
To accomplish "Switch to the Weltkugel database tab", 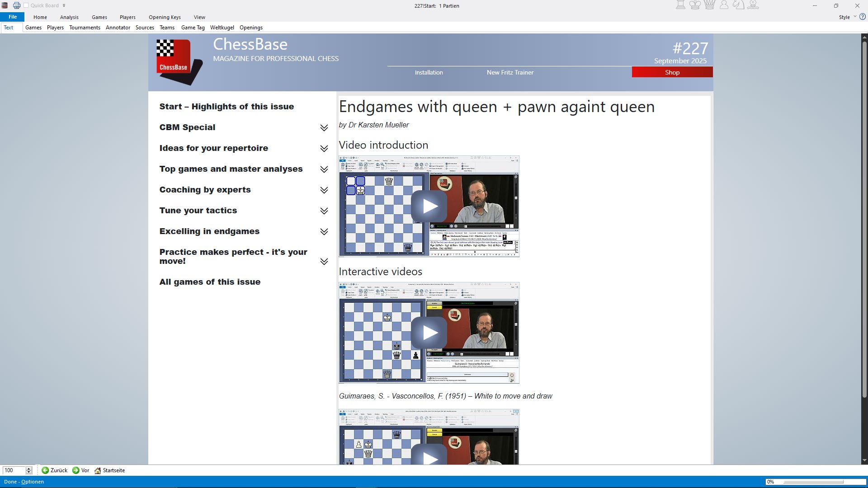I will pos(222,28).
